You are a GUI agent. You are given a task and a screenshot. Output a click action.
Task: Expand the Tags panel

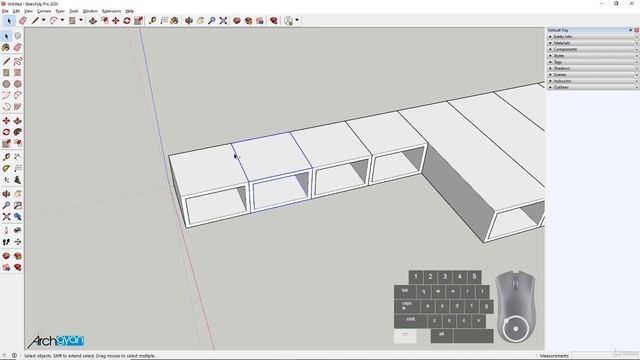pyautogui.click(x=593, y=62)
